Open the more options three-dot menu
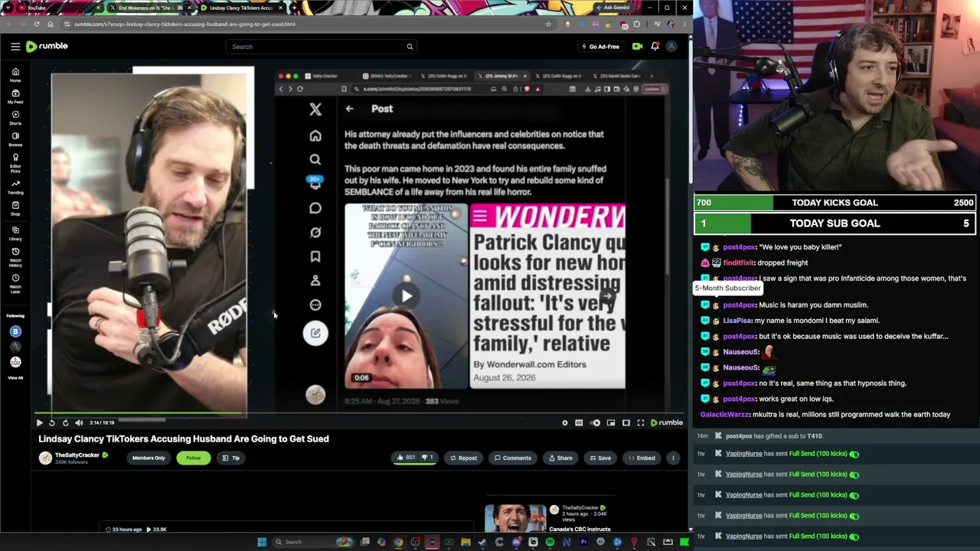Screen dimensions: 980x551 (673, 458)
